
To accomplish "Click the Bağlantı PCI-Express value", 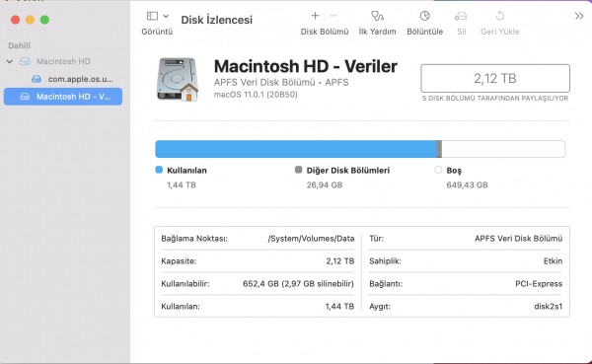I will (x=539, y=284).
